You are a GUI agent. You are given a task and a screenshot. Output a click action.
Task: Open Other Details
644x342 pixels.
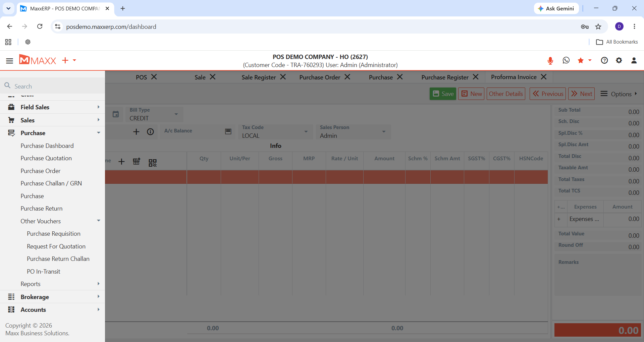(506, 94)
